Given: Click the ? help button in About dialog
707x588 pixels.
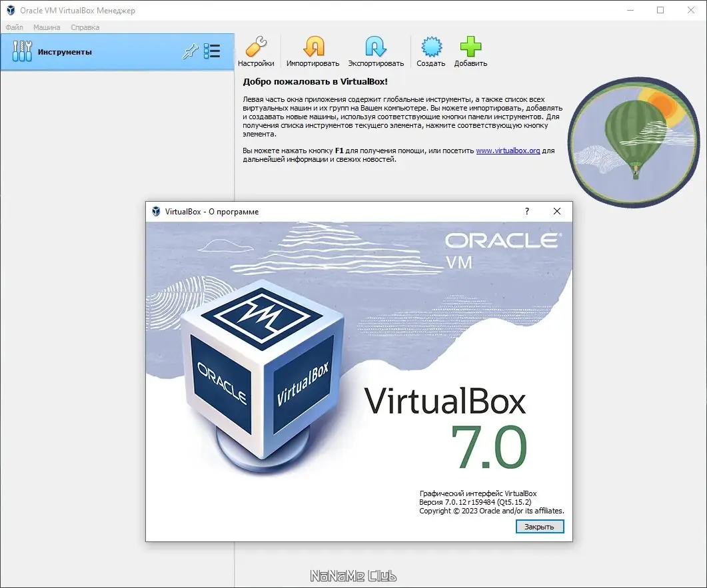Looking at the screenshot, I should tap(527, 211).
